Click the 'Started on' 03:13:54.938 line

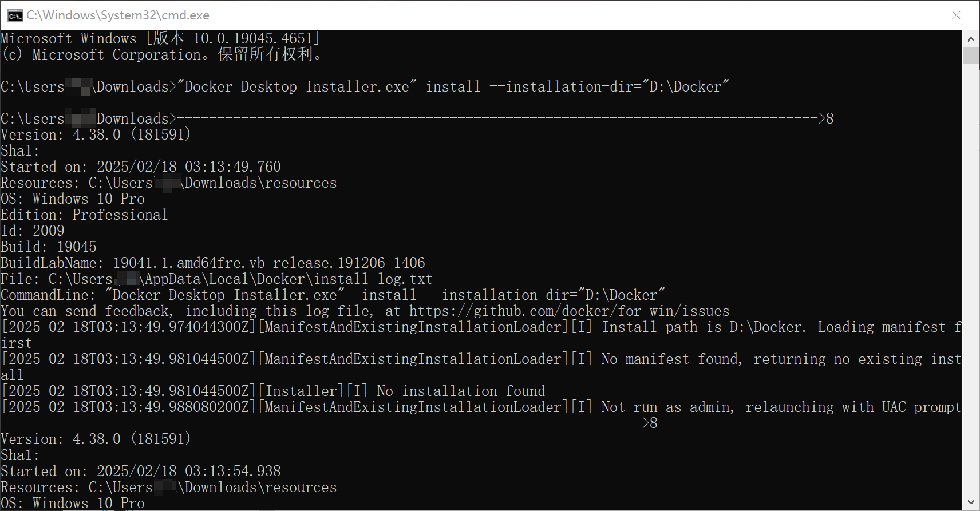coord(141,472)
